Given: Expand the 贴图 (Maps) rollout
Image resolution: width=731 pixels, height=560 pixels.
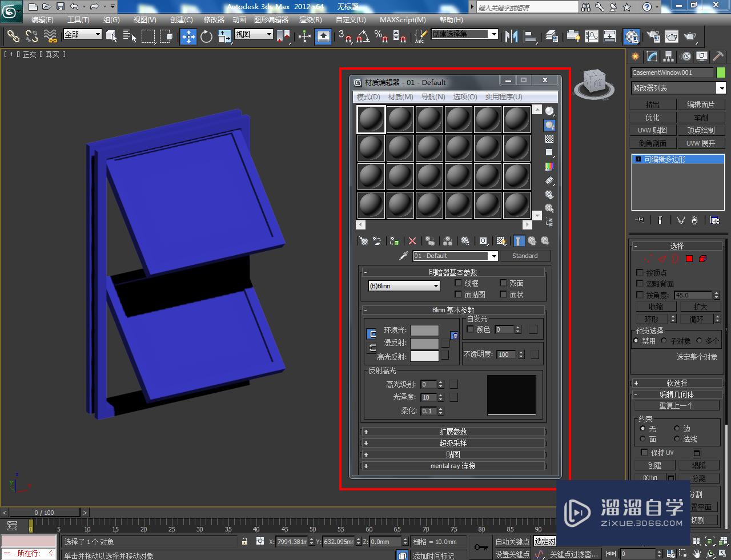Looking at the screenshot, I should (453, 454).
